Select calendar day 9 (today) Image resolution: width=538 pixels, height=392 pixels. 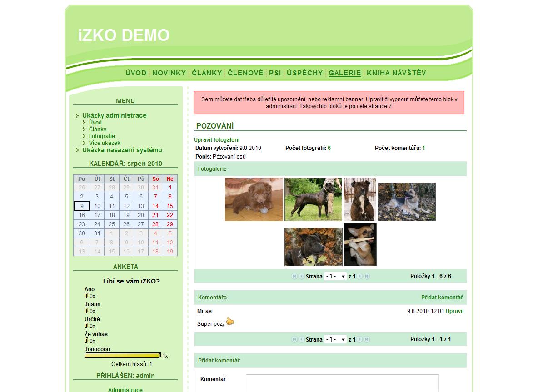pyautogui.click(x=82, y=206)
